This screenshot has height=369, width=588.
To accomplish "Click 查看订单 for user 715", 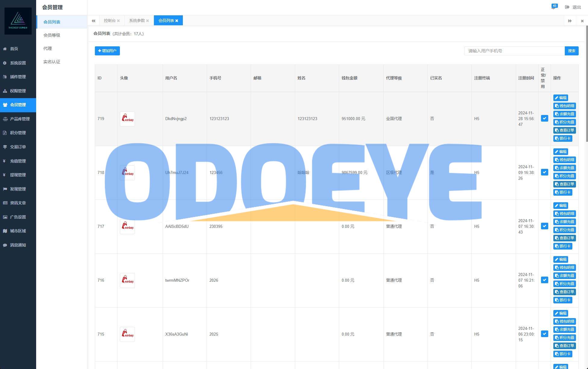I will 565,346.
